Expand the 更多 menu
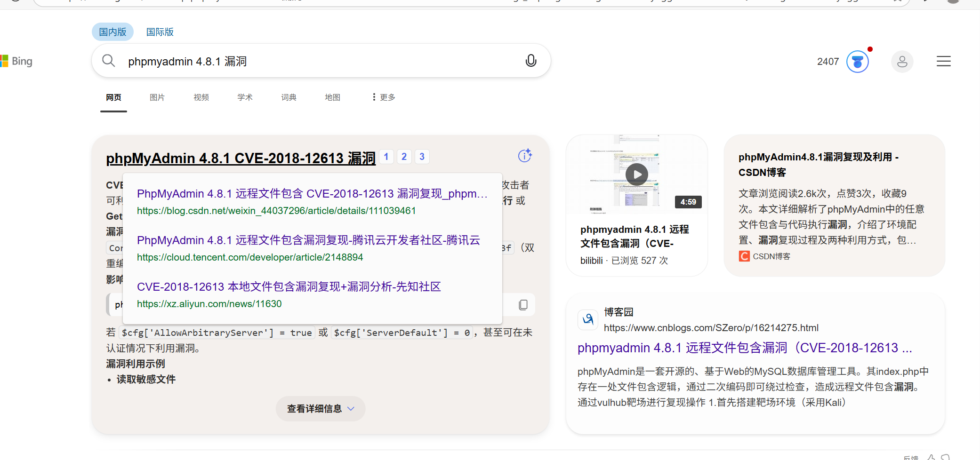Screen dimensions: 980x460 384,97
